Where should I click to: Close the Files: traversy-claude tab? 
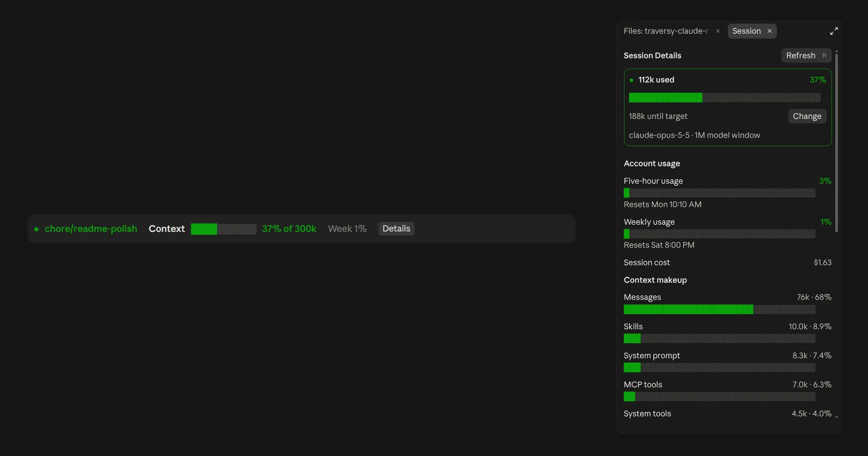pos(718,31)
